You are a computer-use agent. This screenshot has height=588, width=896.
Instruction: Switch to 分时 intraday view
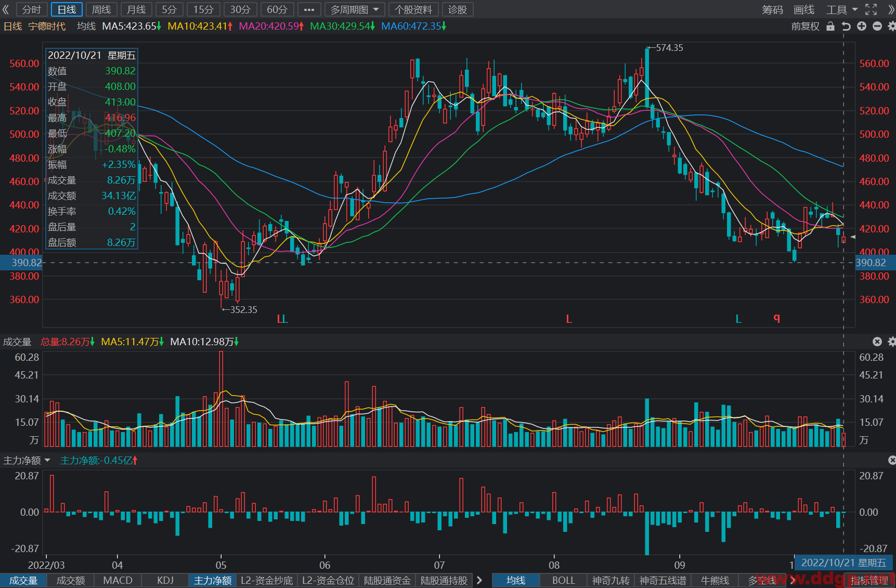pyautogui.click(x=32, y=9)
